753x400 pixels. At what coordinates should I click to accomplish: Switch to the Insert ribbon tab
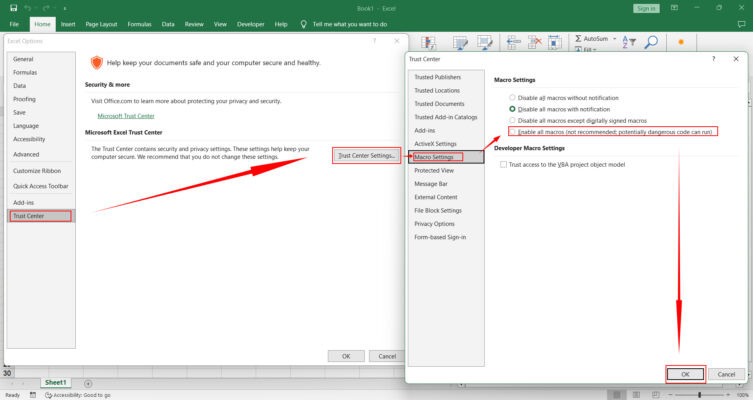[x=68, y=24]
